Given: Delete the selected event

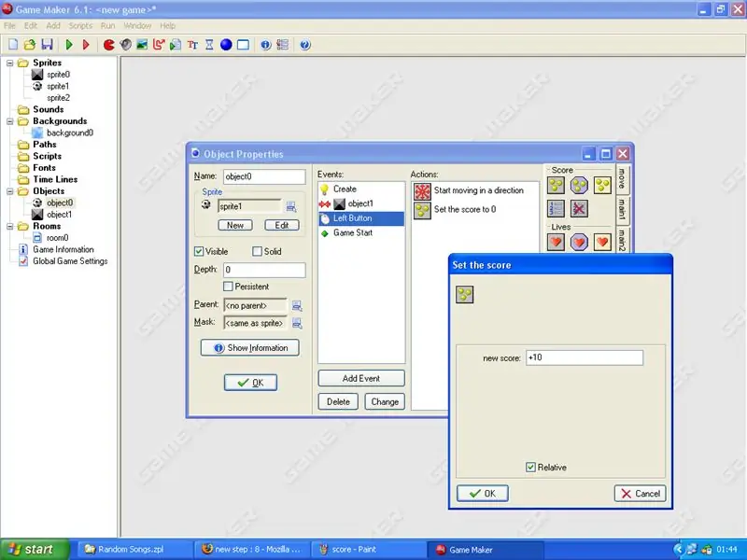Looking at the screenshot, I should click(x=338, y=401).
